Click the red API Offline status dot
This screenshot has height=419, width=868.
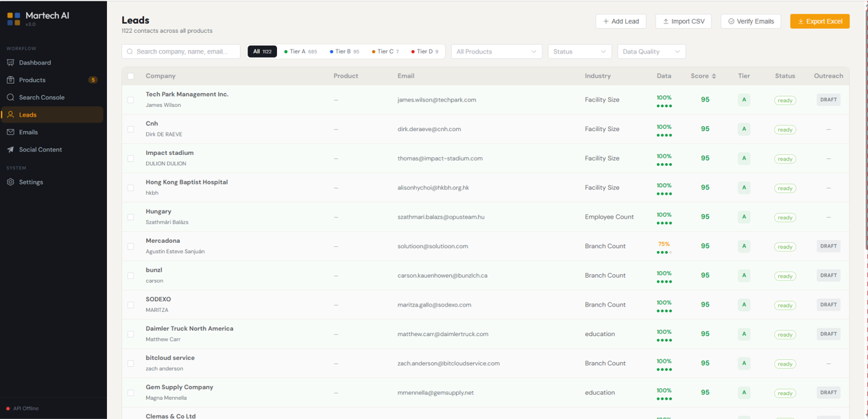(8, 409)
